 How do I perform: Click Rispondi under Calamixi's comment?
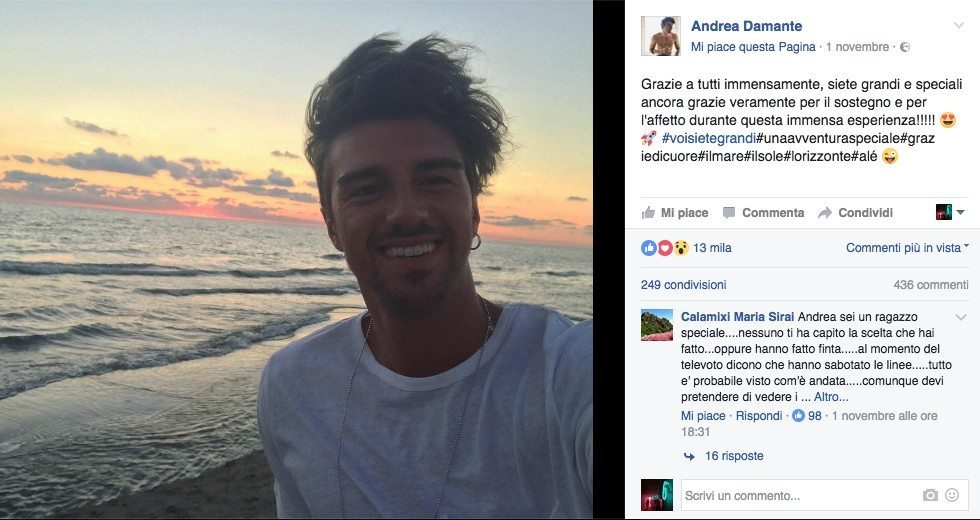[759, 416]
